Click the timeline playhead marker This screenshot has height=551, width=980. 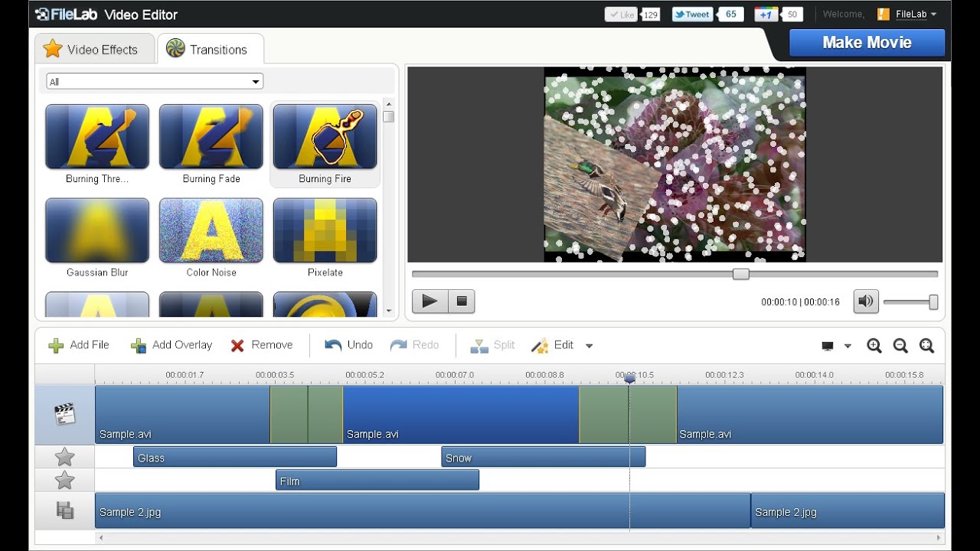coord(629,379)
